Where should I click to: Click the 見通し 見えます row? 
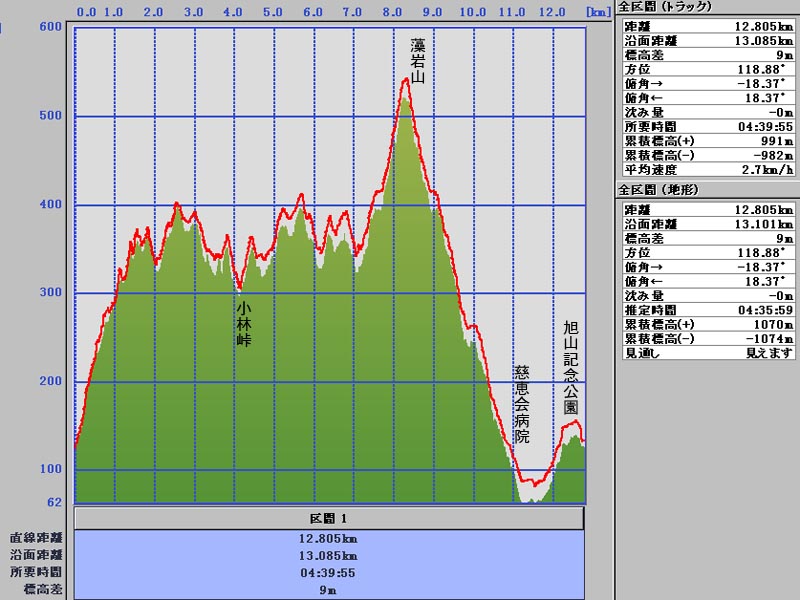click(x=708, y=353)
